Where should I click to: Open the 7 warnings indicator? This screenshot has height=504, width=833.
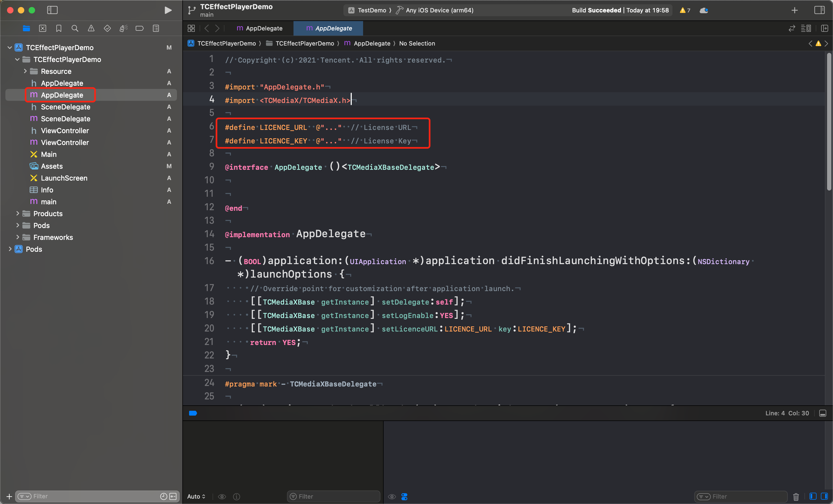pos(685,10)
